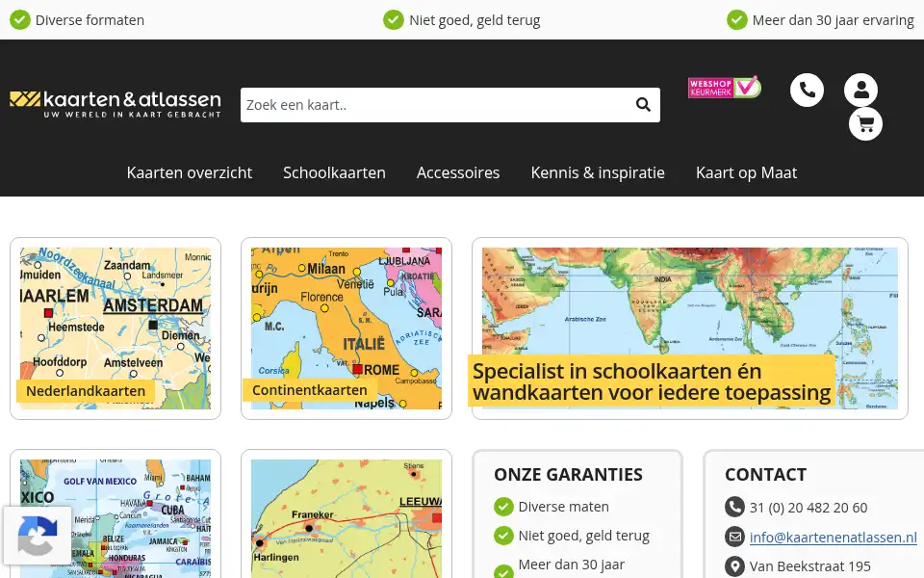This screenshot has height=578, width=924.
Task: Click the Continentkaarten yellow label
Action: point(309,390)
